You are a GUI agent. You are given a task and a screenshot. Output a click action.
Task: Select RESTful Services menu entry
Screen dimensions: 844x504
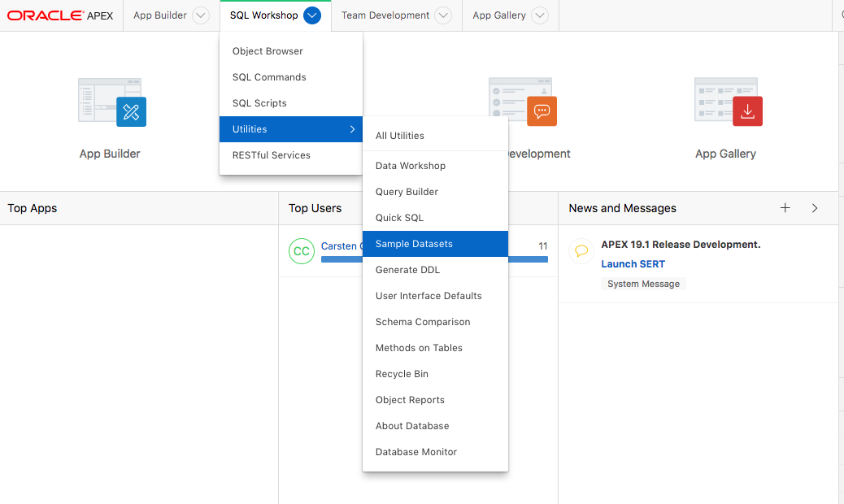tap(271, 155)
